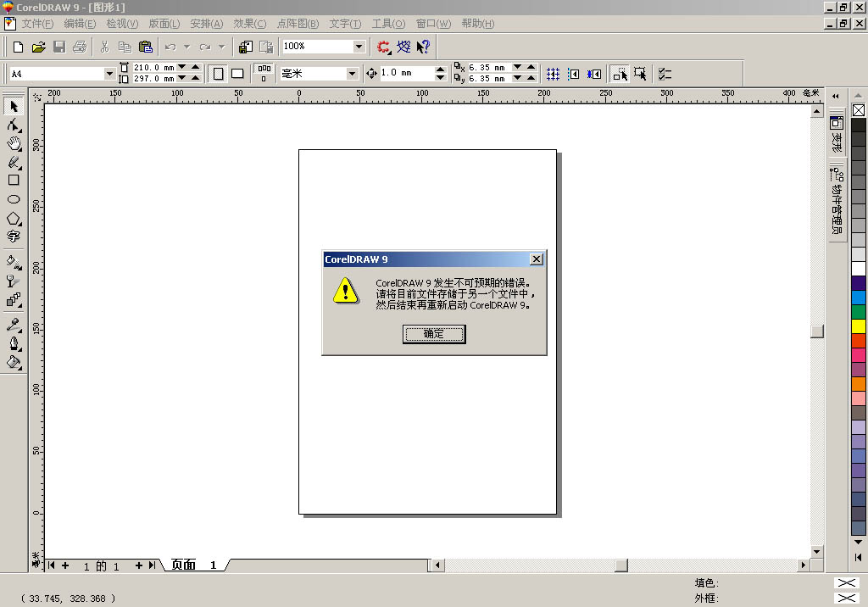The image size is (868, 607).
Task: Activate the Text tool (字)
Action: pos(14,237)
